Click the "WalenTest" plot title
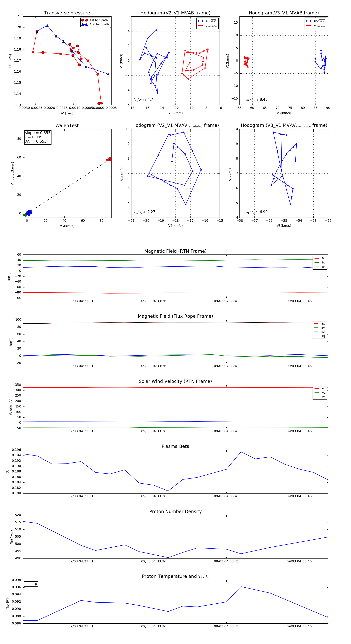The height and width of the screenshot is (644, 351). click(x=67, y=125)
